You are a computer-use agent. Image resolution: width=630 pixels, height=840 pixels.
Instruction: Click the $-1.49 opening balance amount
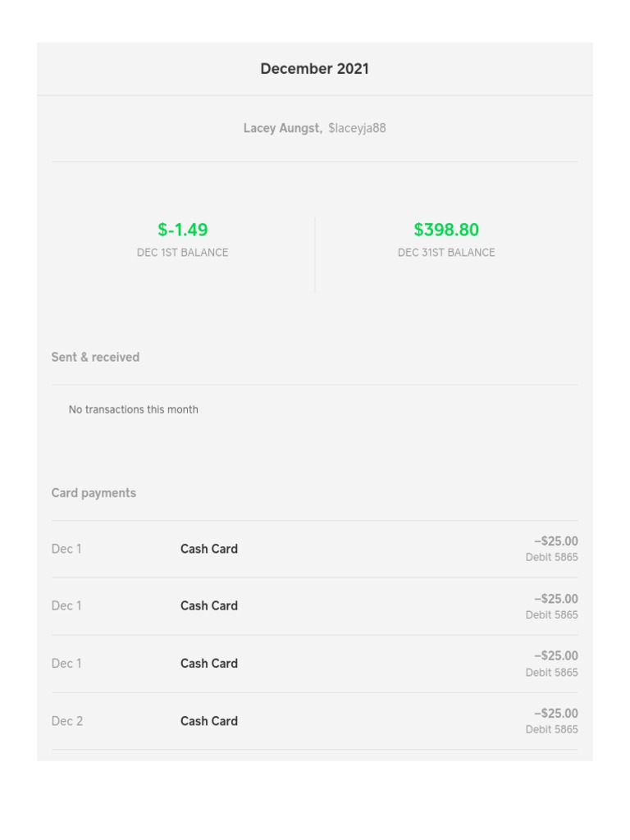(x=182, y=230)
